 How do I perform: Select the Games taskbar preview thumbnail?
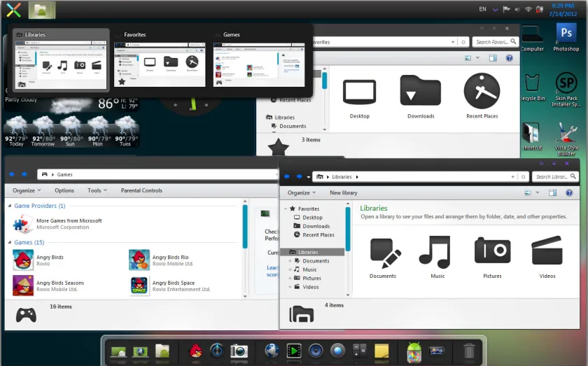click(259, 59)
